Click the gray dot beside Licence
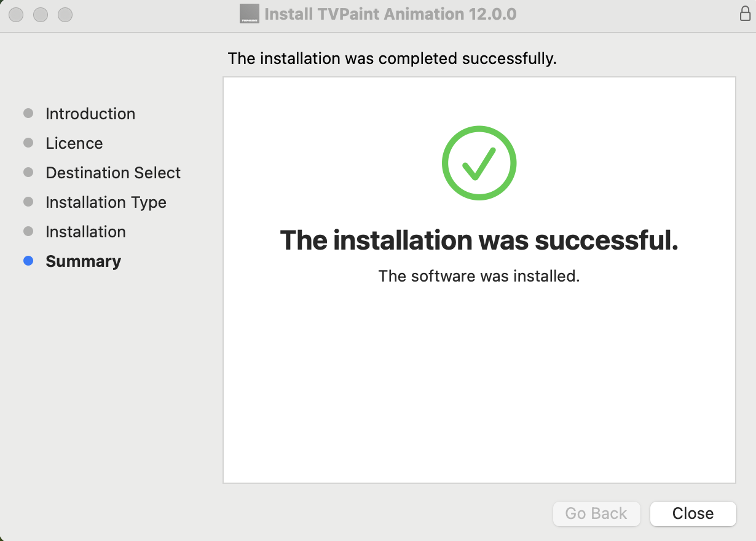This screenshot has height=541, width=756. [x=28, y=142]
